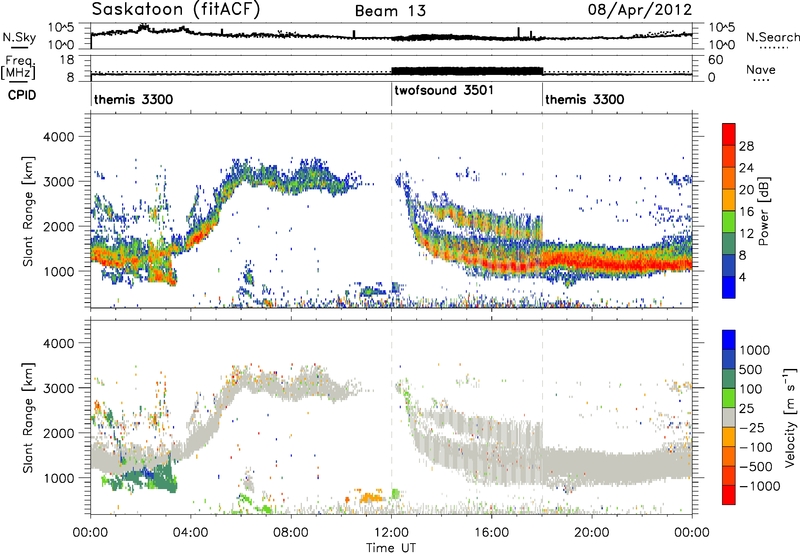Click the '04:00' time axis tick label
Image resolution: width=800 pixels, height=554 pixels.
pos(191,533)
